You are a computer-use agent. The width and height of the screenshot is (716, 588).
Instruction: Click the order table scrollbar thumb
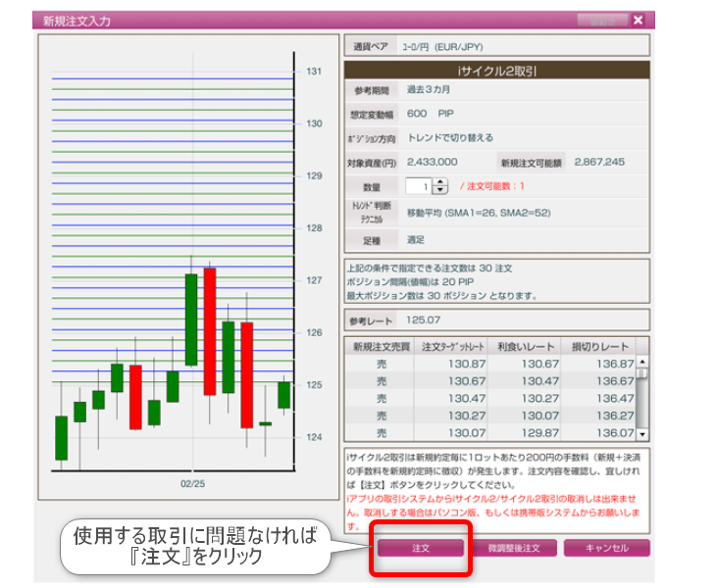642,373
